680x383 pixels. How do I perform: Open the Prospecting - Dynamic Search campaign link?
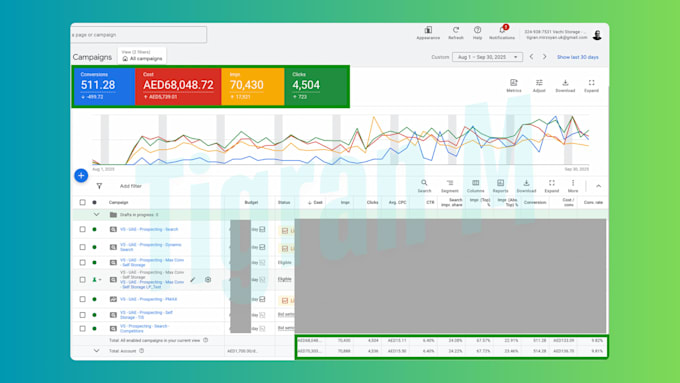pyautogui.click(x=151, y=247)
